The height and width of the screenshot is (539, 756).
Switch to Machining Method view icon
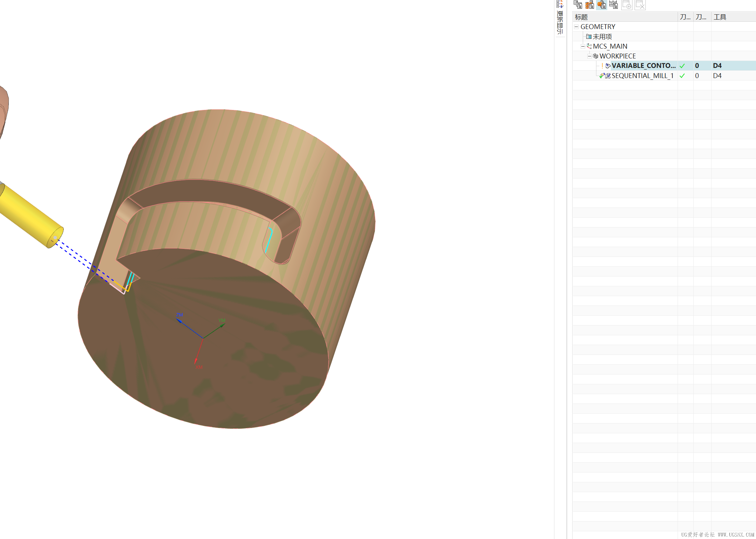[614, 5]
